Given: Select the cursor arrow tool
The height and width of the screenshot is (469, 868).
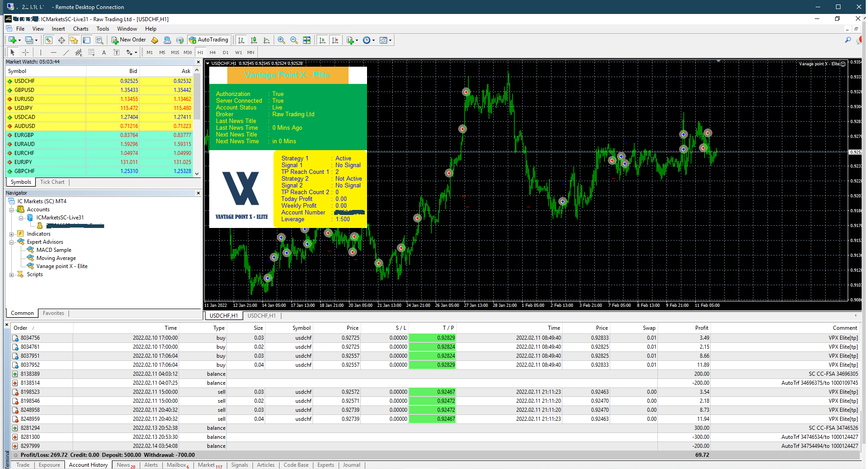Looking at the screenshot, I should pyautogui.click(x=13, y=52).
